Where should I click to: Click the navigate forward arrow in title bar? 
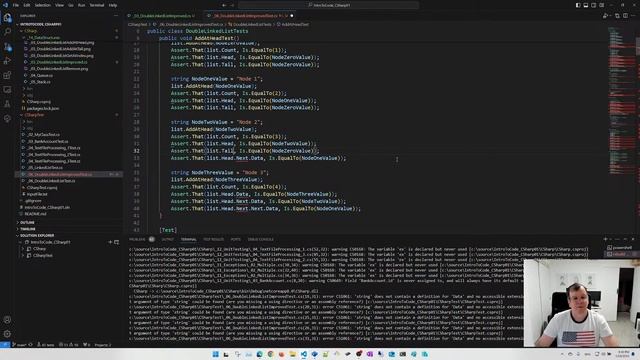click(x=232, y=5)
